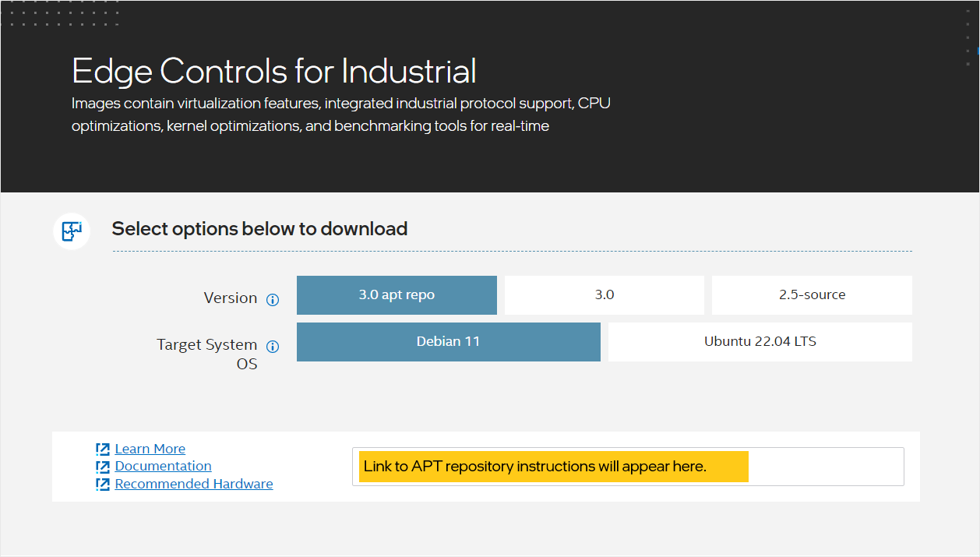Click the Version info icon

[x=273, y=300]
